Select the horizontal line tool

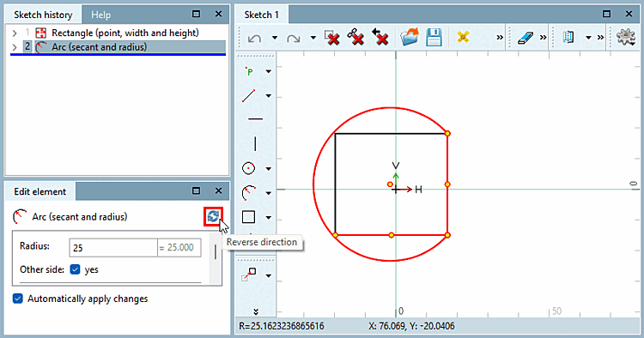256,119
